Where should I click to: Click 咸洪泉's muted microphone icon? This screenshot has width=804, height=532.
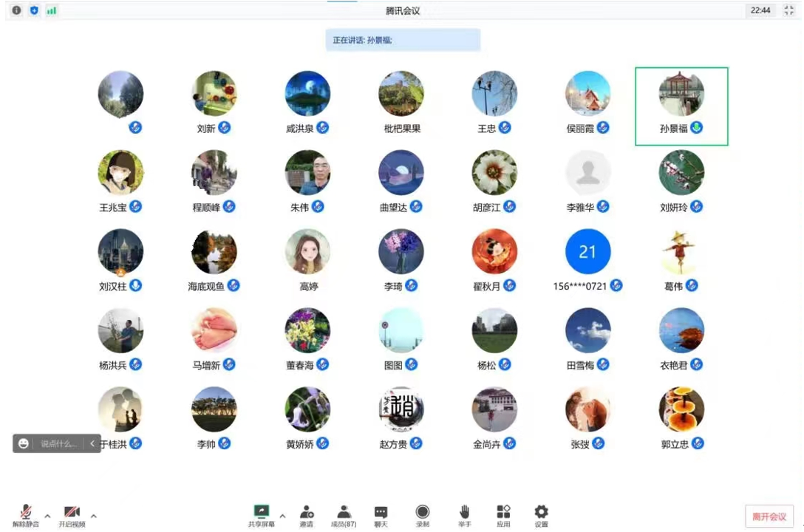pos(322,128)
